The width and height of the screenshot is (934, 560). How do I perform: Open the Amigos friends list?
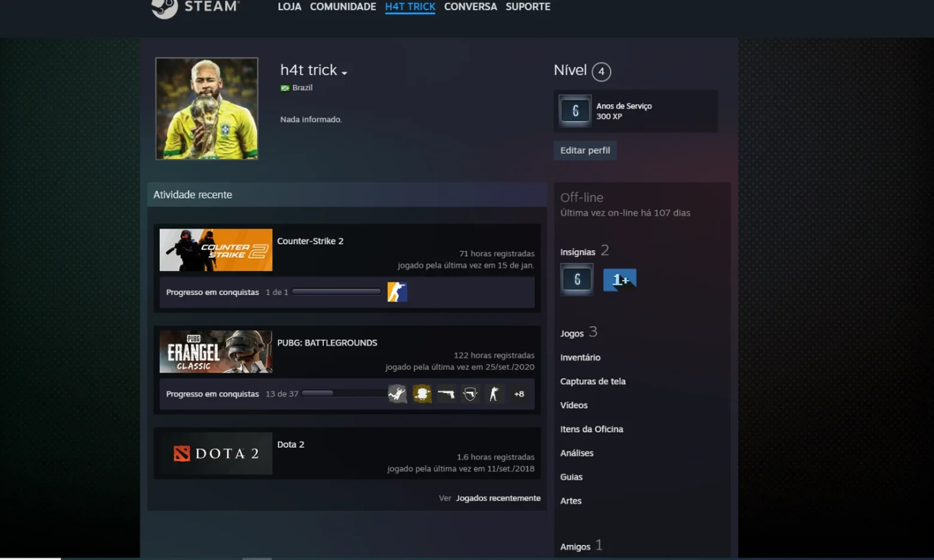coord(575,547)
